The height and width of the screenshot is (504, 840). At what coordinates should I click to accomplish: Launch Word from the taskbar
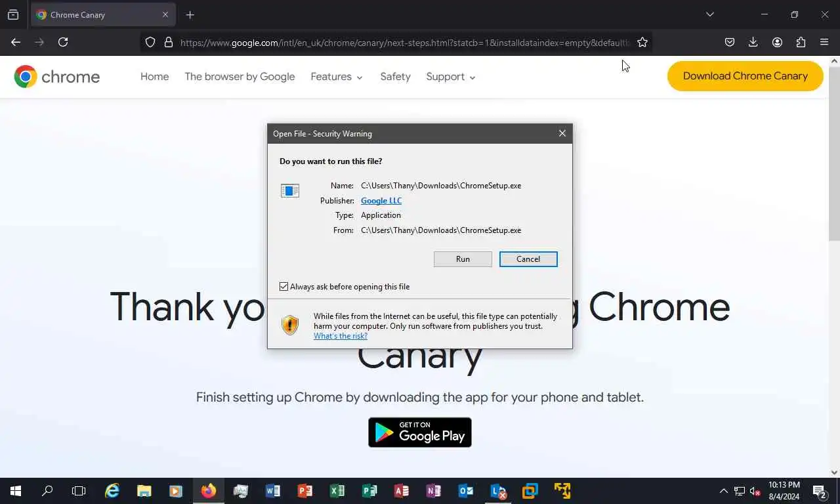pyautogui.click(x=272, y=491)
